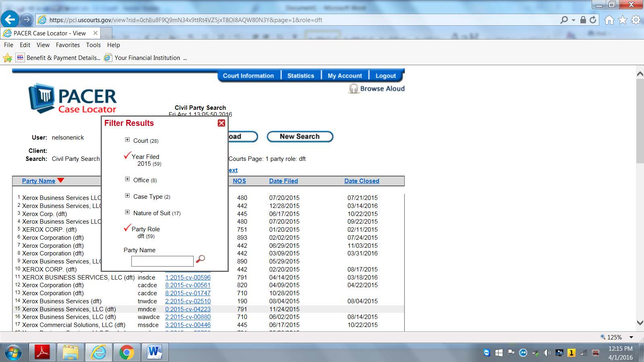Click the security lock icon in address bar
644x362 pixels.
[583, 20]
